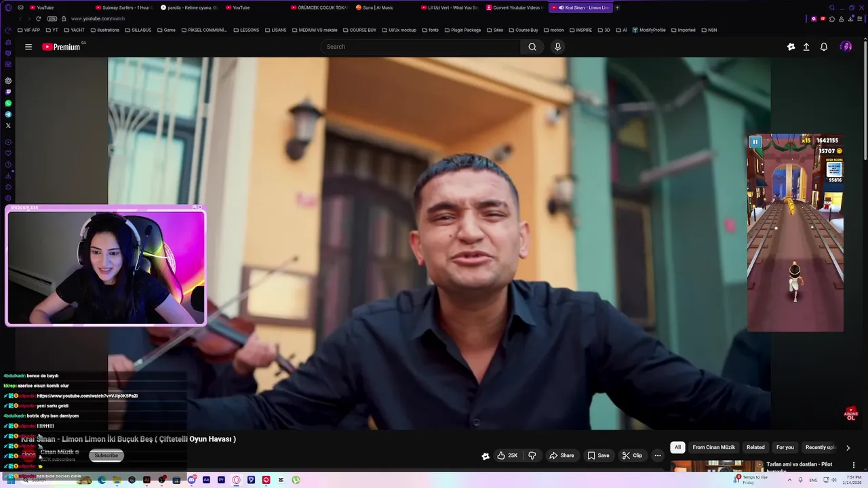Viewport: 868px width, 488px height.
Task: Click the Clip button under the video
Action: (632, 455)
